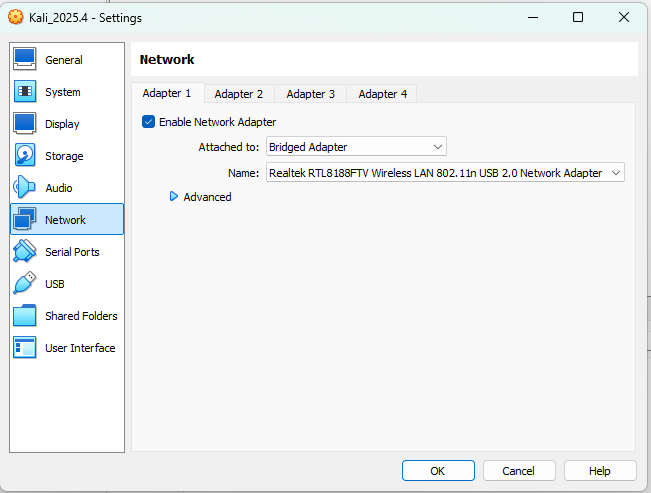The image size is (651, 493).
Task: Click the OK button
Action: tap(438, 471)
